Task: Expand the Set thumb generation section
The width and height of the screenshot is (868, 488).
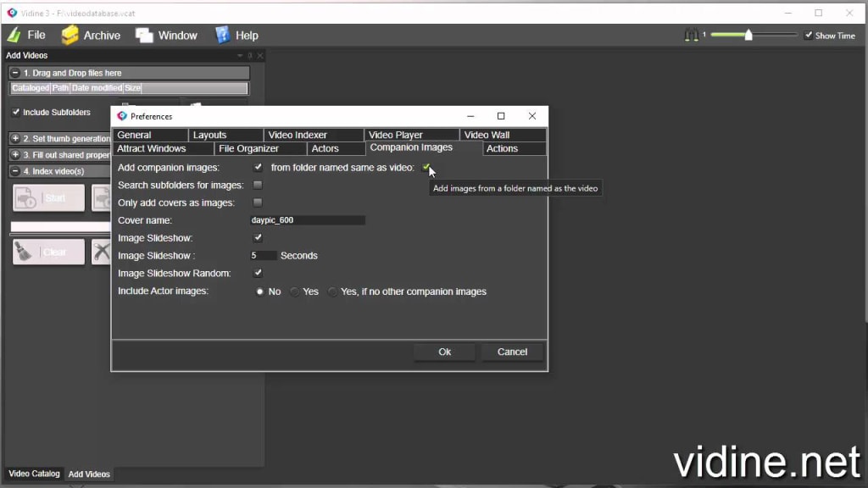Action: pyautogui.click(x=15, y=138)
